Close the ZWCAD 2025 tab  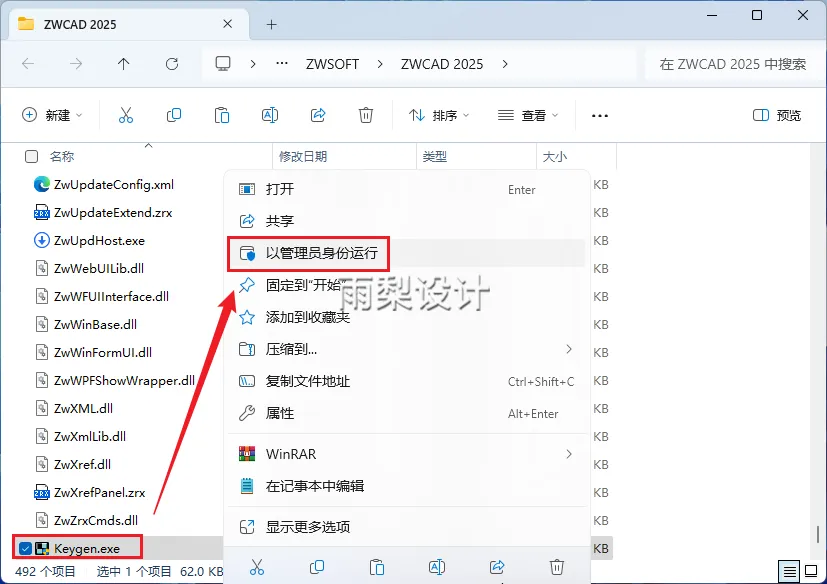pos(227,24)
